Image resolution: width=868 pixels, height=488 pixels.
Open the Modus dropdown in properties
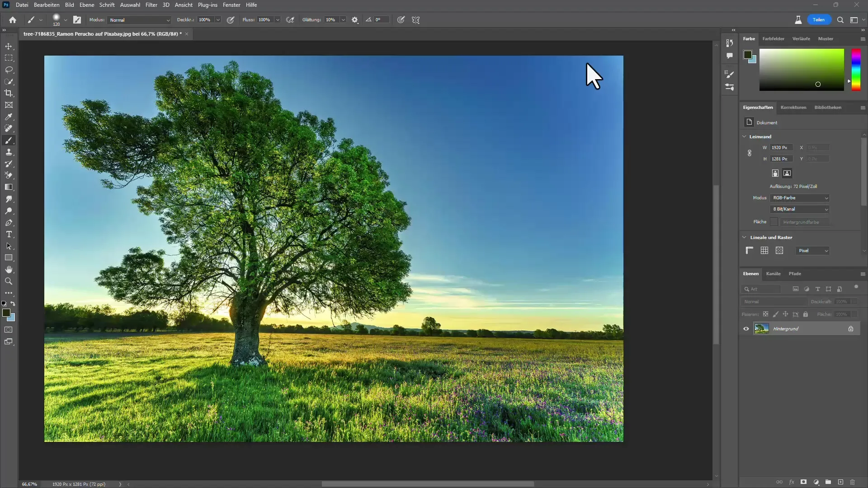click(x=801, y=197)
